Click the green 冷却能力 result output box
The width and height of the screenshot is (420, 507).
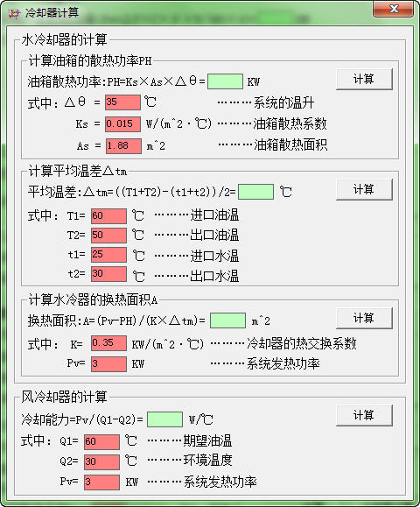(164, 419)
